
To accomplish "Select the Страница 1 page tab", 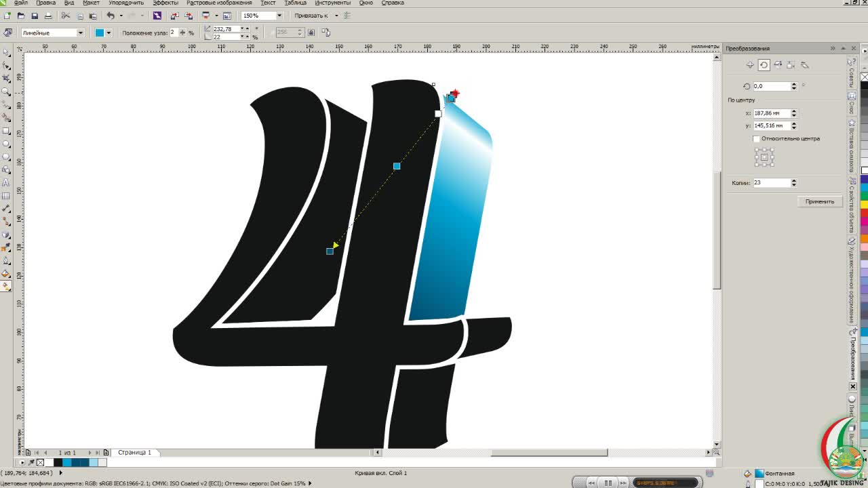I will click(134, 452).
